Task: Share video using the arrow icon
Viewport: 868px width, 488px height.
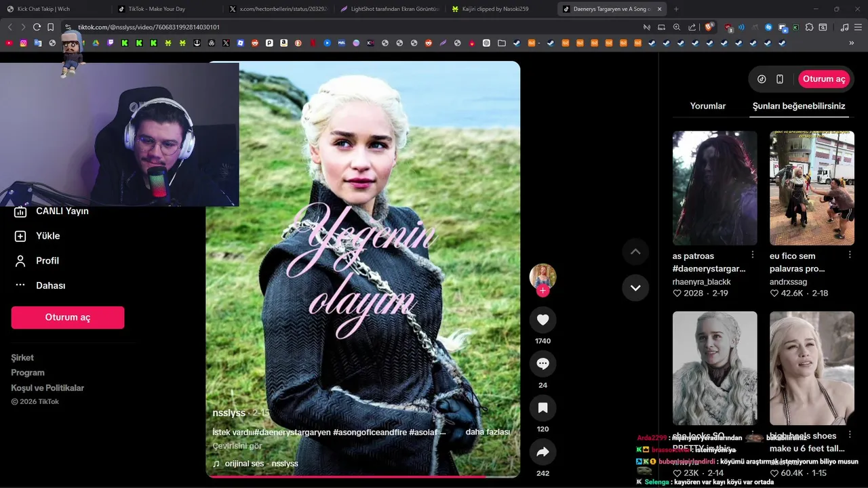Action: click(x=542, y=452)
